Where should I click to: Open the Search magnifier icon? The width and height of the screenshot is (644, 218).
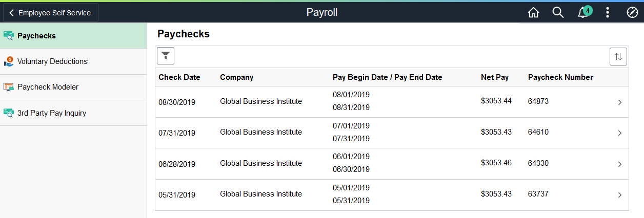click(x=558, y=13)
